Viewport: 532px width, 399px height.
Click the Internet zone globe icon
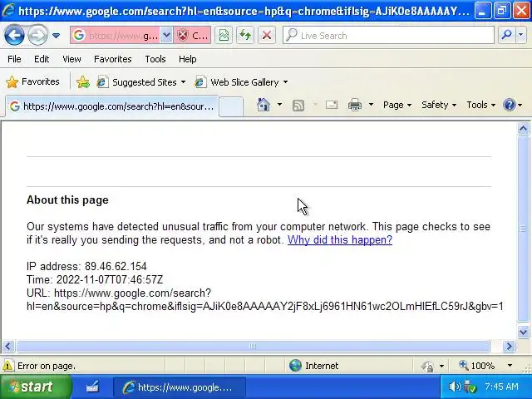295,366
